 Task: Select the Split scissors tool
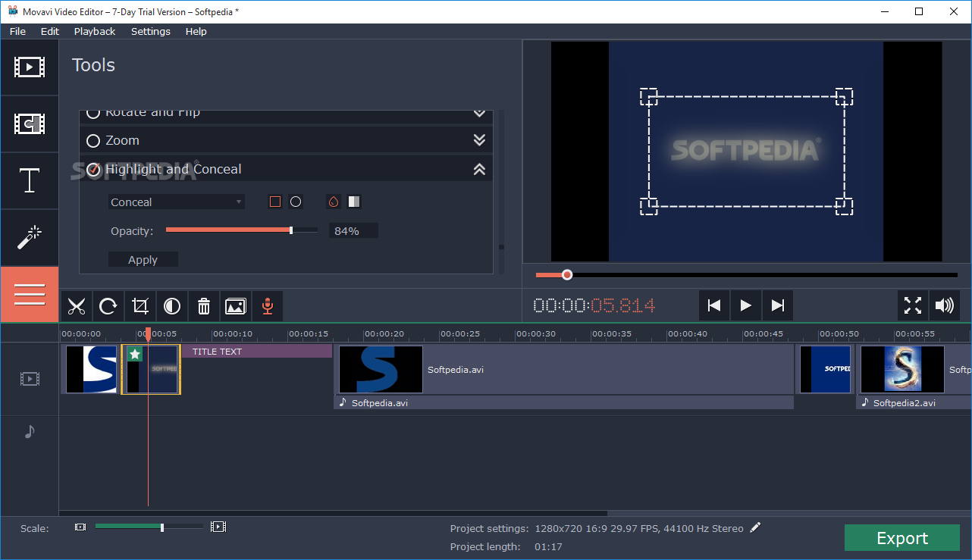click(x=76, y=306)
